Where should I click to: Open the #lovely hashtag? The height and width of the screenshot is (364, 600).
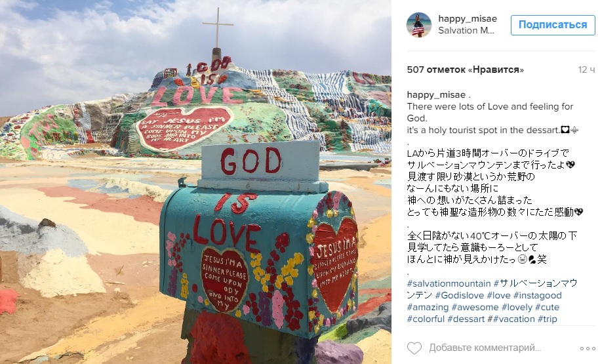(517, 308)
